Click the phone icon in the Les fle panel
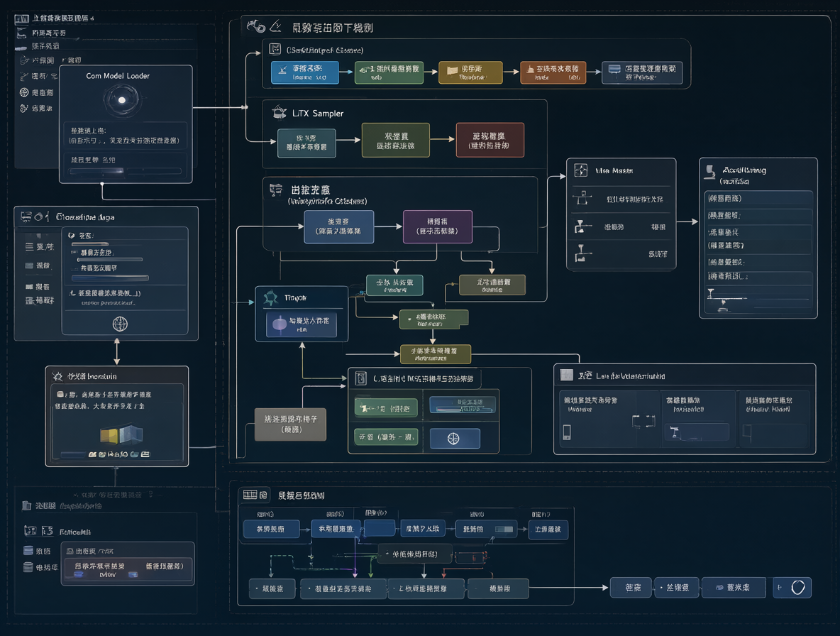Viewport: 840px width, 636px height. point(567,432)
